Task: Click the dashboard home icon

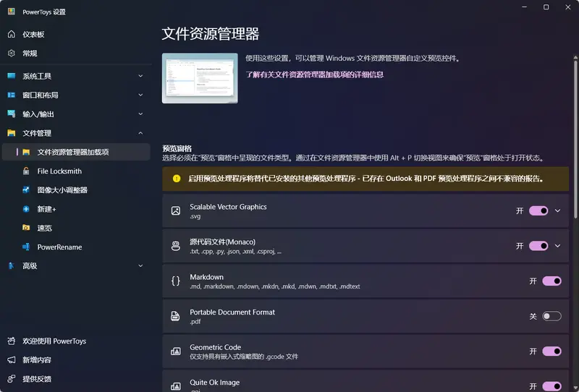Action: click(x=12, y=34)
